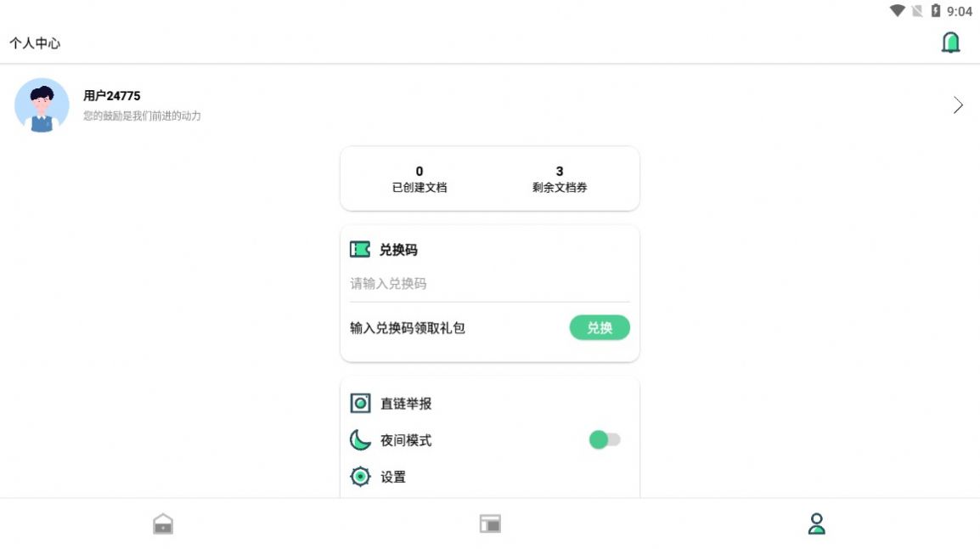The width and height of the screenshot is (980, 549).
Task: Select the profile person icon in bottom bar
Action: click(816, 523)
